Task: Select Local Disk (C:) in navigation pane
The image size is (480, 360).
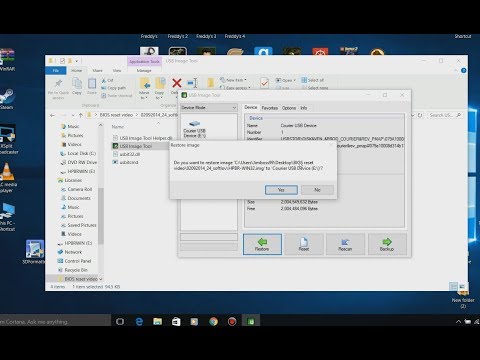Action: [x=78, y=153]
